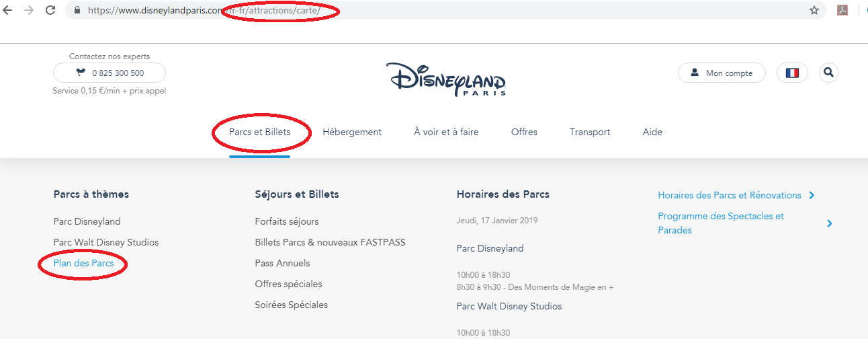Click the padlock icon in address bar
This screenshot has width=868, height=339.
[x=77, y=10]
